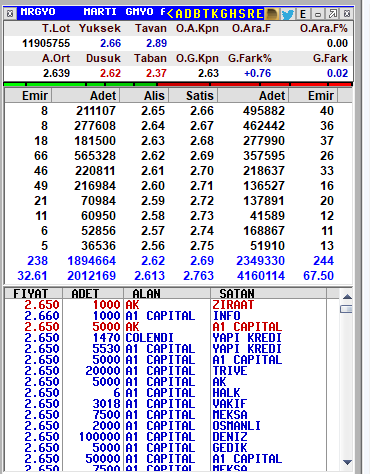Select ask quantity 462442 in order book
This screenshot has height=474, width=370.
coord(264,126)
